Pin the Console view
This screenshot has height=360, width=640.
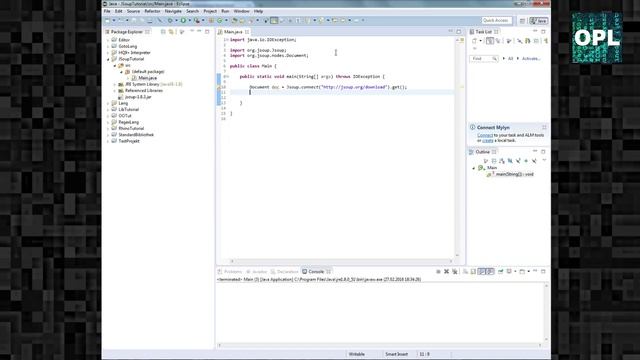pos(500,271)
